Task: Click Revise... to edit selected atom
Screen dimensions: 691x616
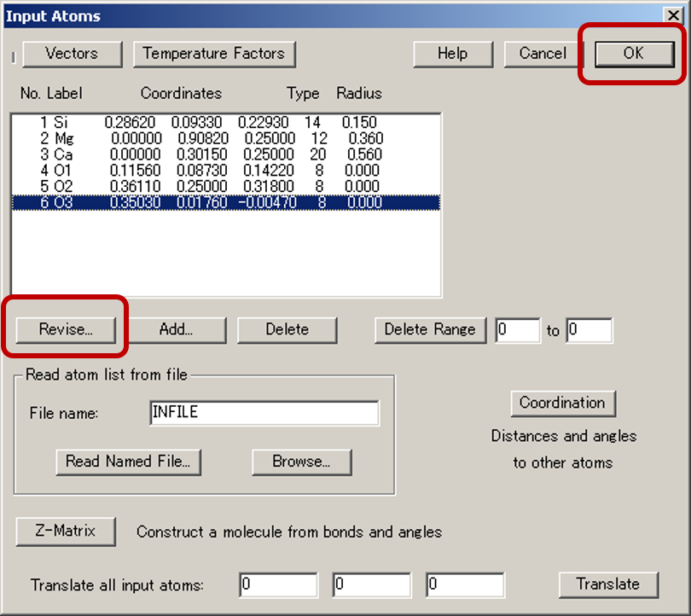Action: 66,329
